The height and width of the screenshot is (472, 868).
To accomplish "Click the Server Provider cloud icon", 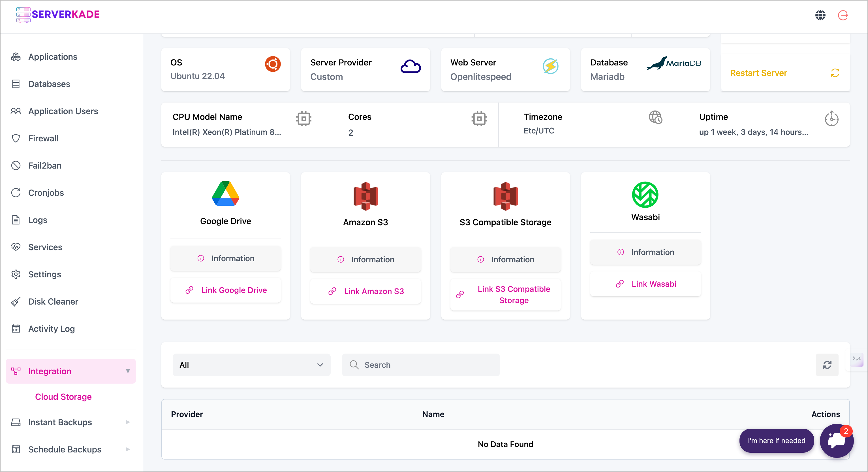I will click(411, 66).
